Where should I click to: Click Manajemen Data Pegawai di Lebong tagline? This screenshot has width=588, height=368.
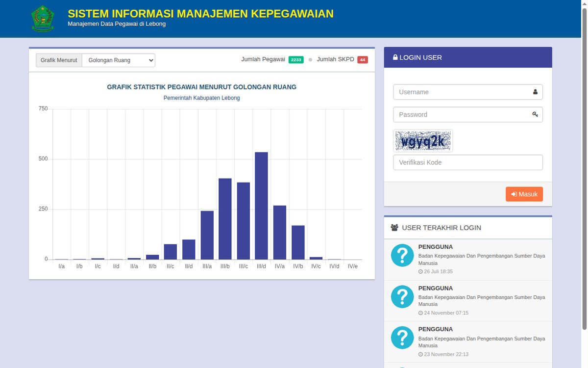pyautogui.click(x=117, y=24)
